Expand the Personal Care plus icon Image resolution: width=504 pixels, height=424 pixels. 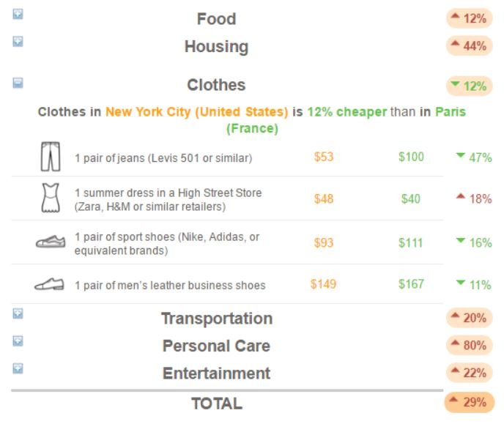pyautogui.click(x=18, y=341)
